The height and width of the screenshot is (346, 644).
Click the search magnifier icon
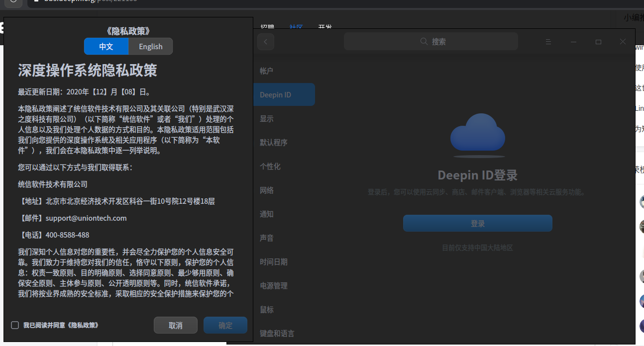424,42
